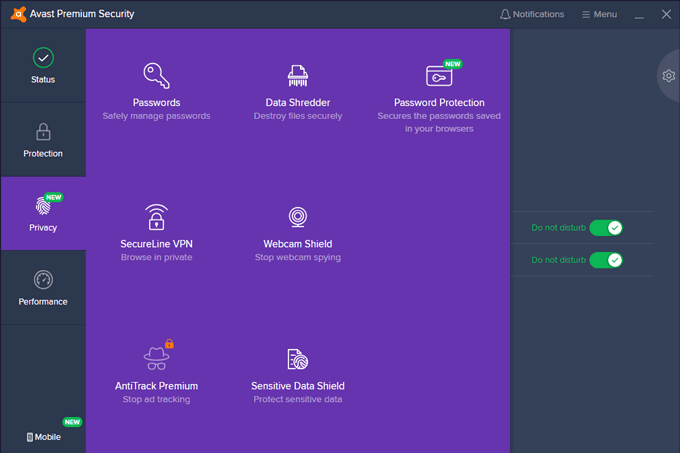680x453 pixels.
Task: Switch to the Status tab
Action: pyautogui.click(x=43, y=66)
